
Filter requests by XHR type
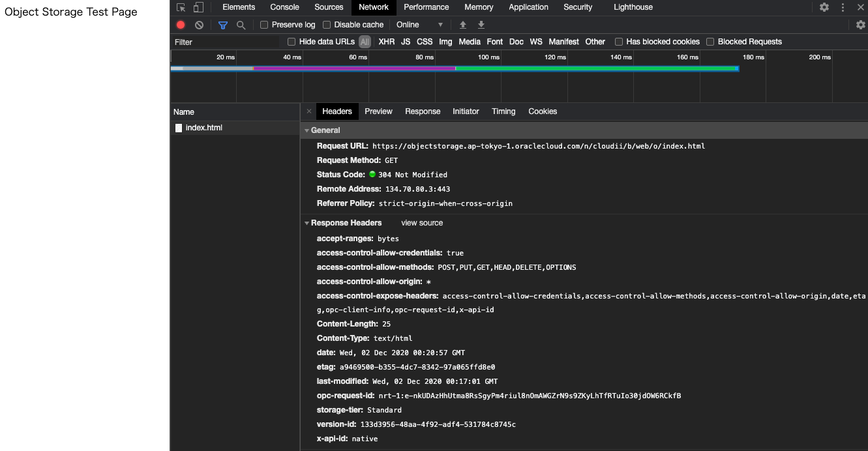[x=386, y=42]
